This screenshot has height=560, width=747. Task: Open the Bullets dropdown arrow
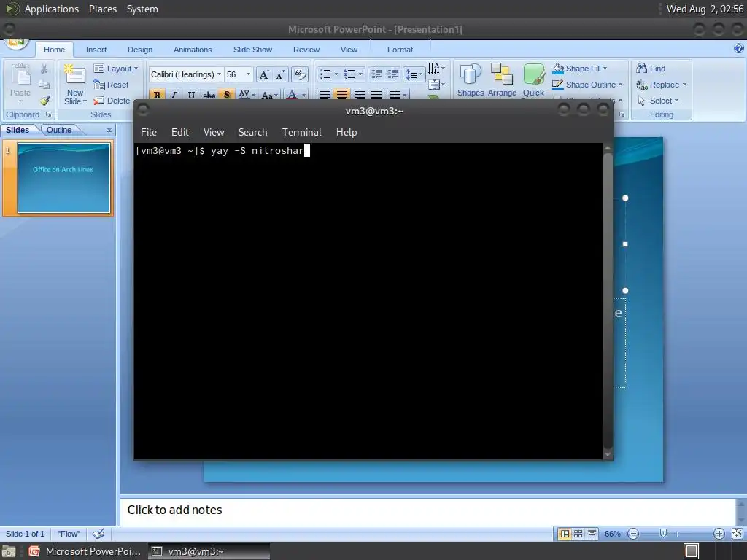click(x=336, y=74)
